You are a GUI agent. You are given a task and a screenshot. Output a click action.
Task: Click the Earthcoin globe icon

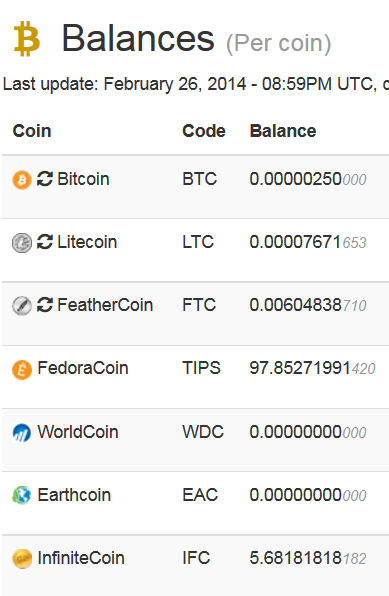pos(22,496)
